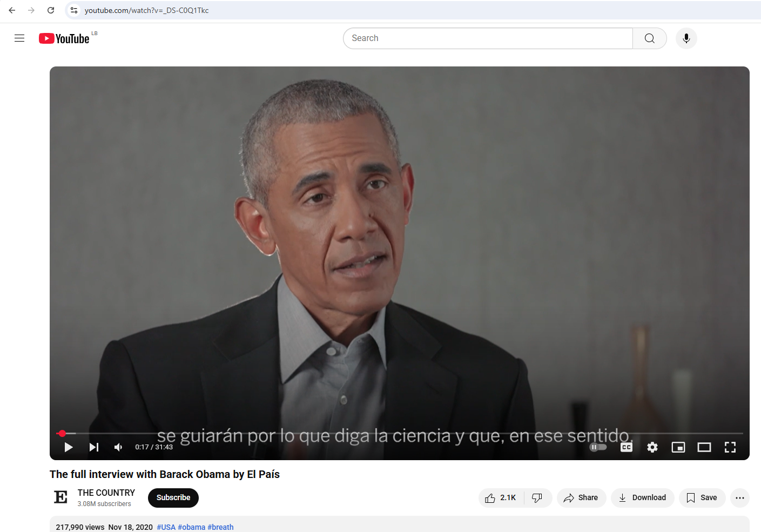Enter fullscreen mode
Screen dimensions: 761x532
730,447
